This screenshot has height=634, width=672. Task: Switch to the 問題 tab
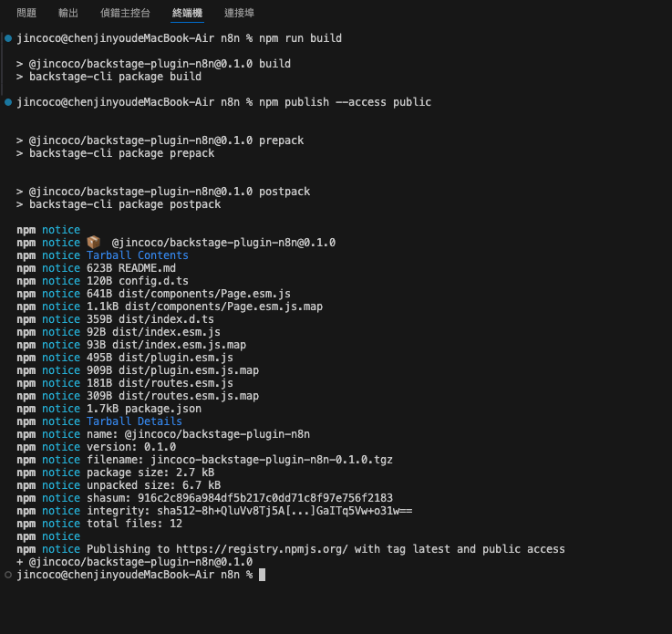tap(26, 14)
